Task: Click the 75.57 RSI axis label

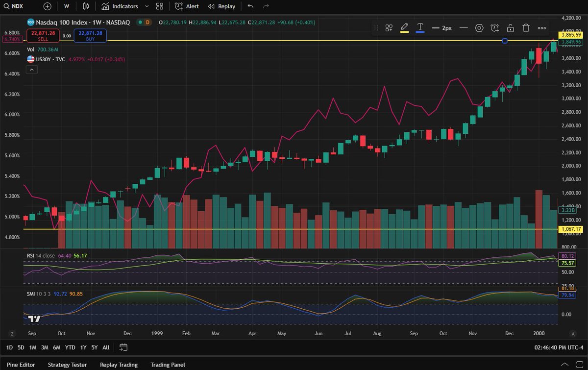Action: click(567, 263)
